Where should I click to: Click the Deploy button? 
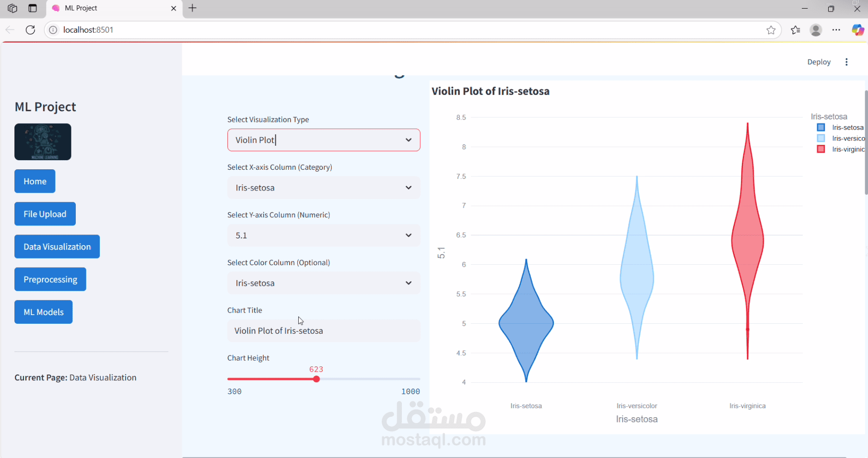coord(819,62)
